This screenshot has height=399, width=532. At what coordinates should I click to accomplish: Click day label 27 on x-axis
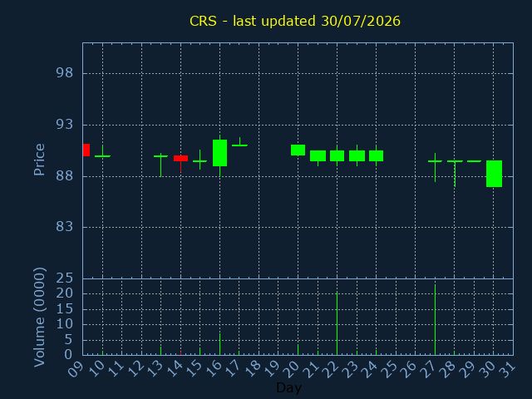(x=429, y=368)
